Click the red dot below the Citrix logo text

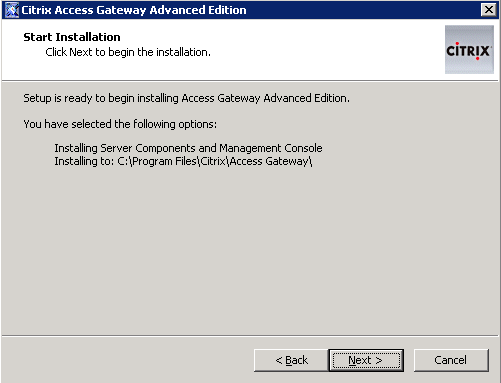pos(477,59)
